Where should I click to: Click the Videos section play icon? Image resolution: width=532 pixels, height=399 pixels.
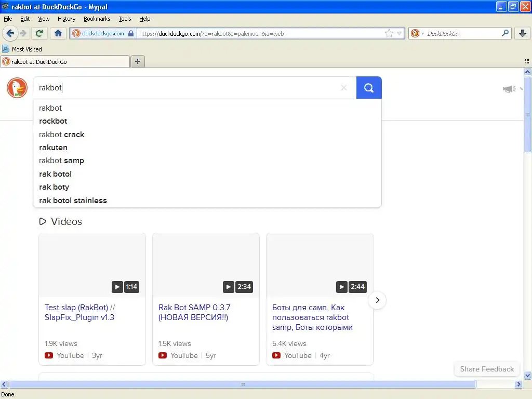(43, 221)
